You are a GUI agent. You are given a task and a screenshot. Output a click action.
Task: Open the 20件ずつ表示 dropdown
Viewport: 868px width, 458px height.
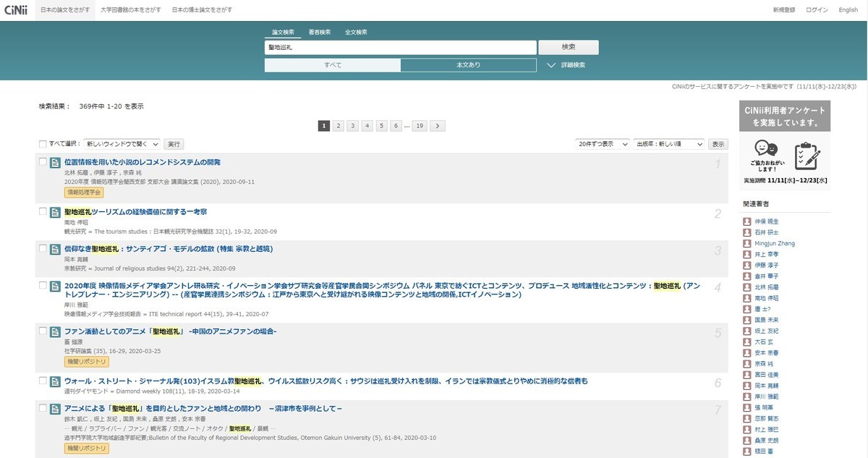[x=603, y=144]
